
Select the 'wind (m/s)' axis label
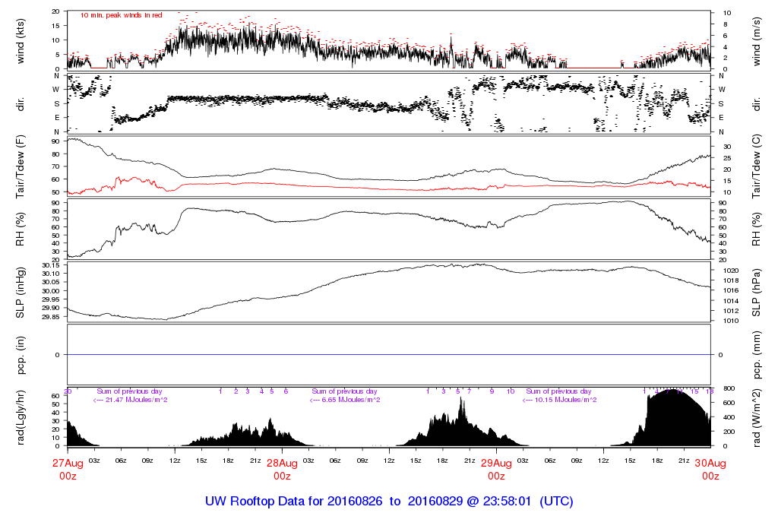point(756,41)
